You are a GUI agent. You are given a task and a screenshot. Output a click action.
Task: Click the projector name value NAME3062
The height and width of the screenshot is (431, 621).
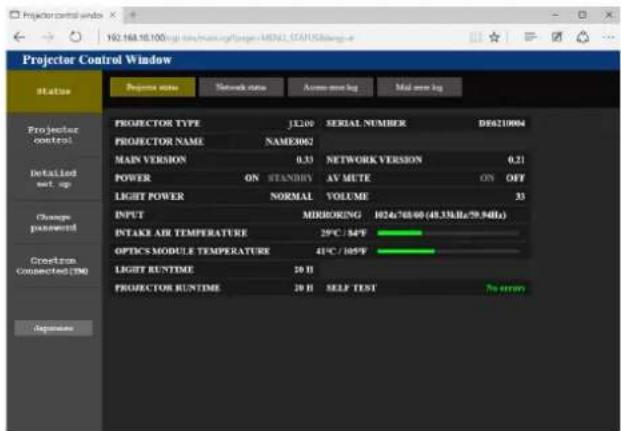(290, 141)
